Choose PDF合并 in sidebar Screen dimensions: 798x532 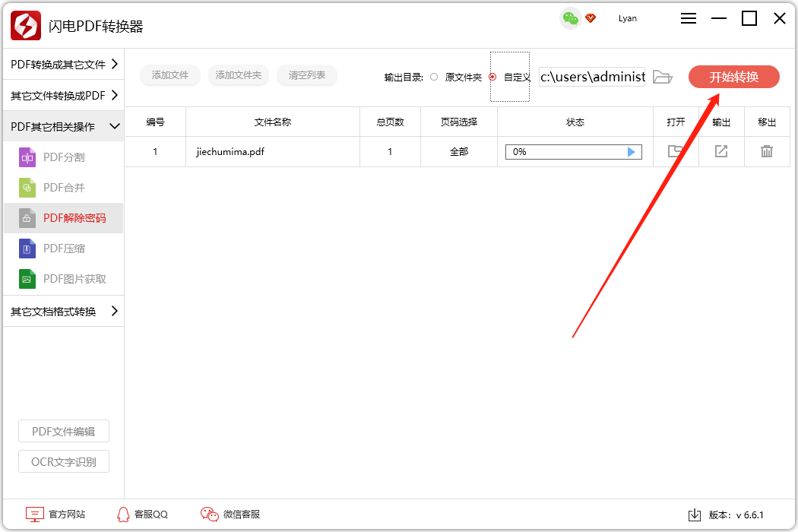click(x=64, y=188)
